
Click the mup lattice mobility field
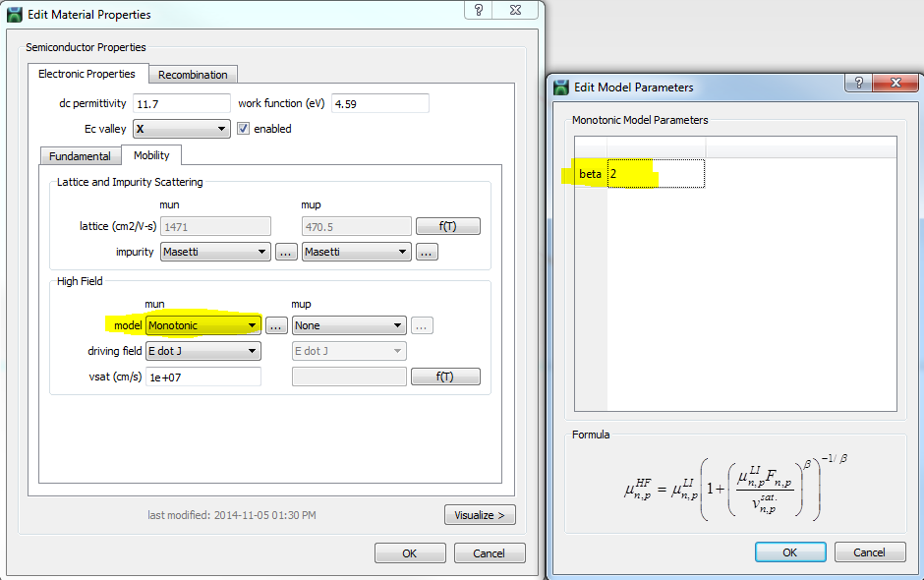[357, 226]
